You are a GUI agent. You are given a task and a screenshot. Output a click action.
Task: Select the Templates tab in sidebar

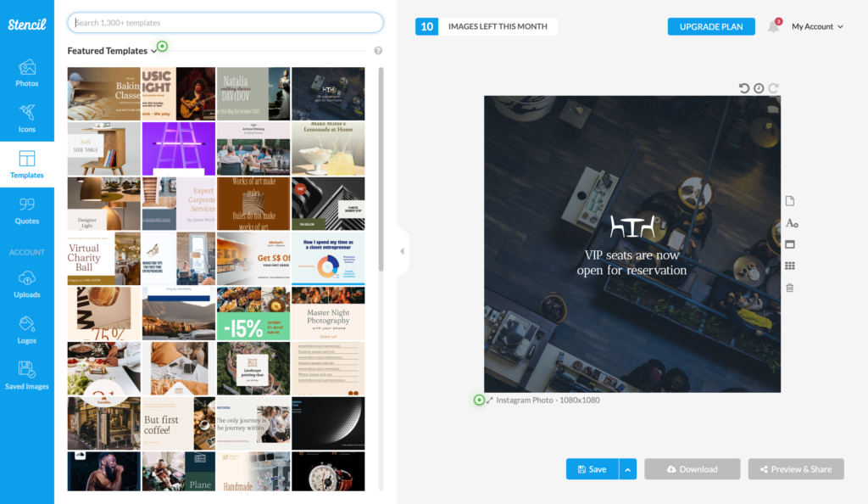coord(26,165)
